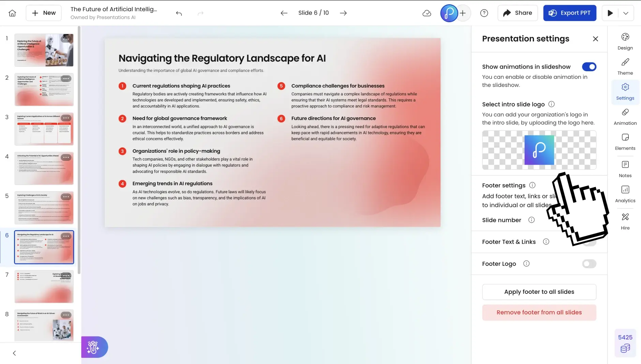Select slide 4 thumbnail
The height and width of the screenshot is (364, 641).
tap(44, 168)
